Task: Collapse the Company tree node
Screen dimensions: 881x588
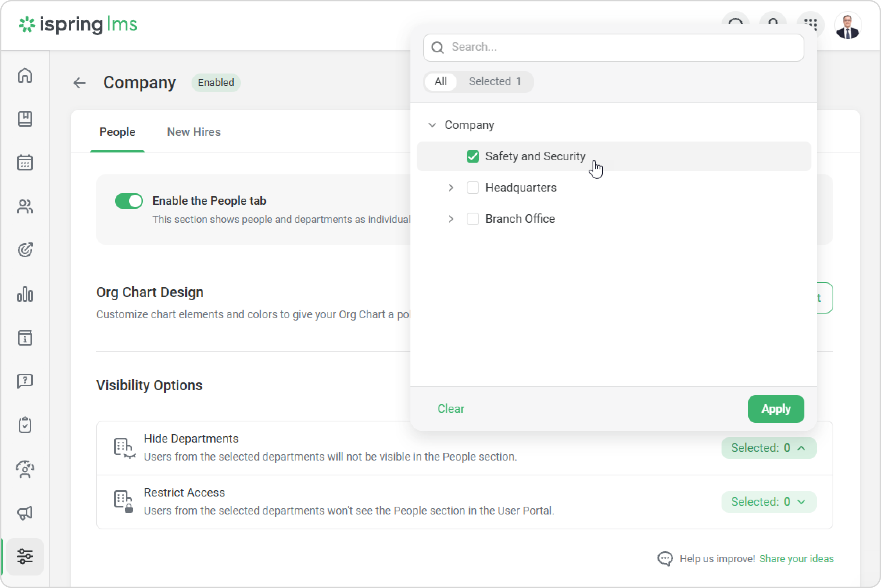Action: 432,125
